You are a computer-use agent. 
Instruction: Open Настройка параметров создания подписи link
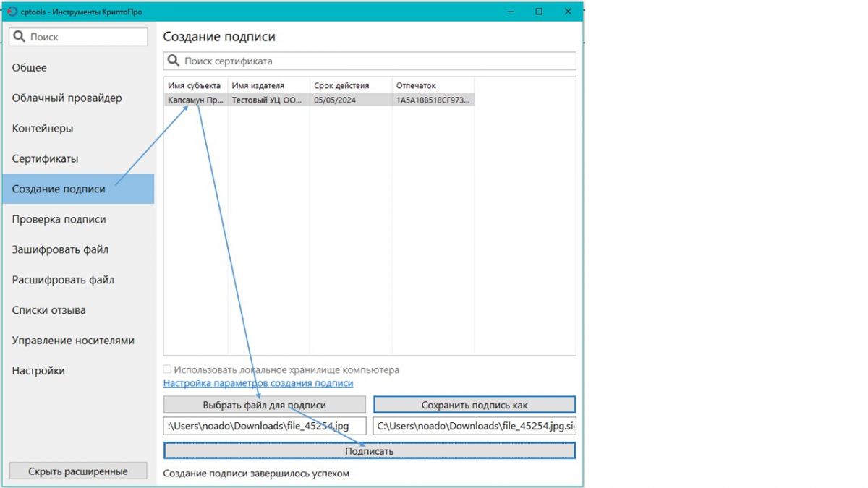click(x=258, y=383)
